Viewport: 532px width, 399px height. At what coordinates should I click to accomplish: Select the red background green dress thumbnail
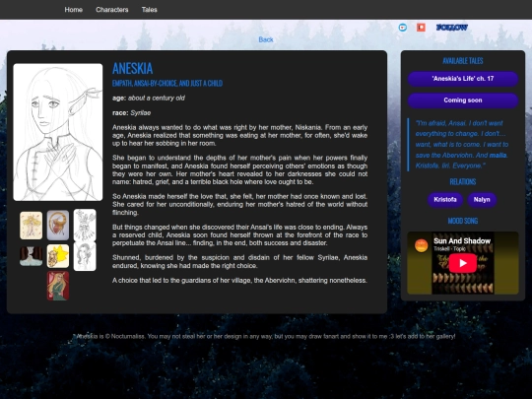point(58,286)
